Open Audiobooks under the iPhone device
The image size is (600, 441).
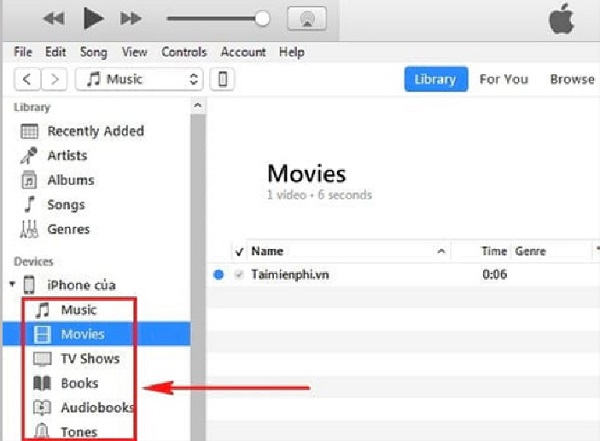(96, 407)
